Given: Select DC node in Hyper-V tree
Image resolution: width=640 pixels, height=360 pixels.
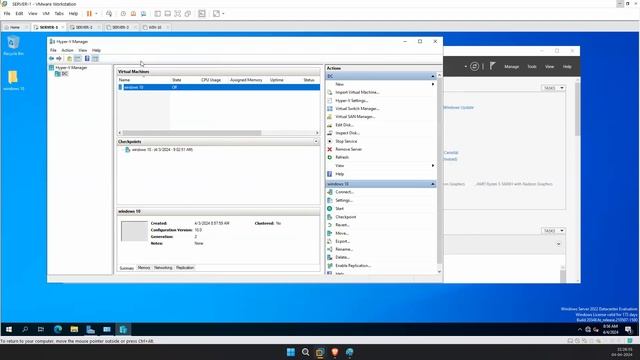Looking at the screenshot, I should pyautogui.click(x=62, y=74).
